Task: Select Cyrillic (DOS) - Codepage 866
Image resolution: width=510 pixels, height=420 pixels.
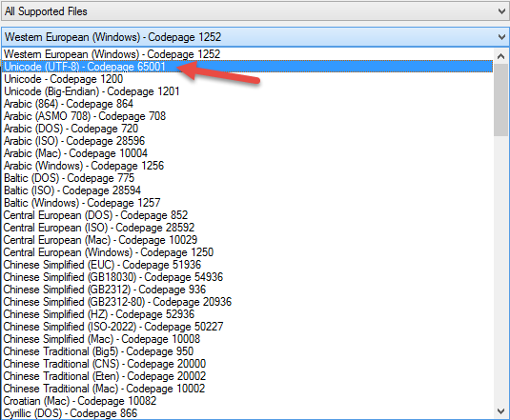Action: (248, 413)
